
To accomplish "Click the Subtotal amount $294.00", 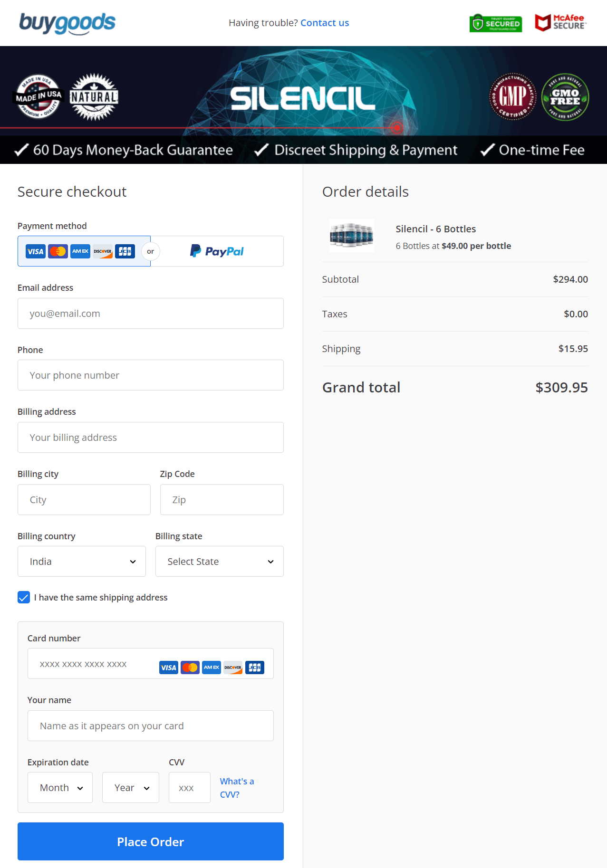I will point(570,279).
